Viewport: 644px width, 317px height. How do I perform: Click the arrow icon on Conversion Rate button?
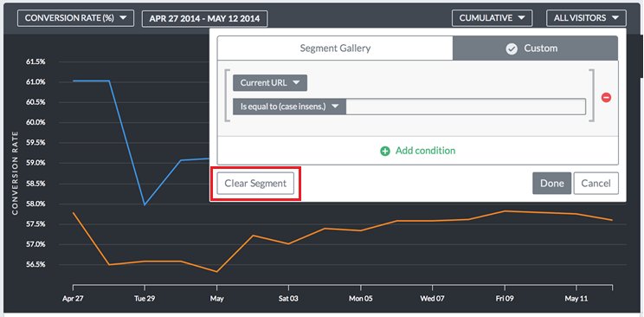point(123,18)
